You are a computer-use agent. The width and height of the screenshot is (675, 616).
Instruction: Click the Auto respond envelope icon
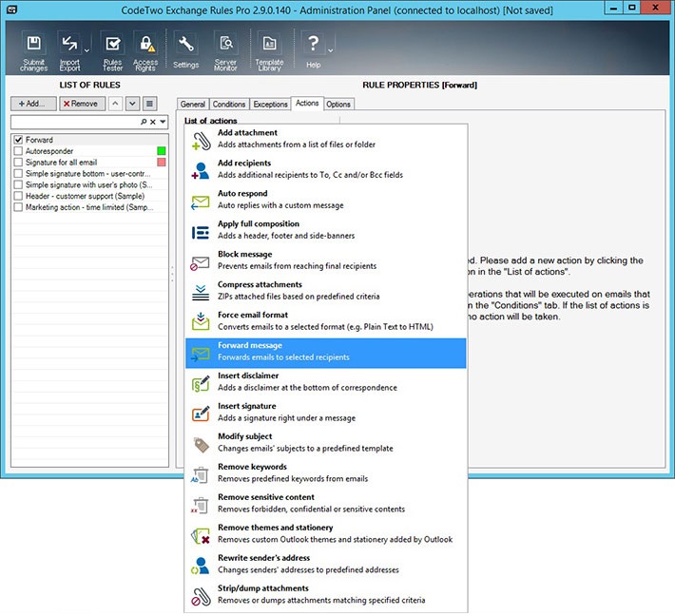(201, 202)
